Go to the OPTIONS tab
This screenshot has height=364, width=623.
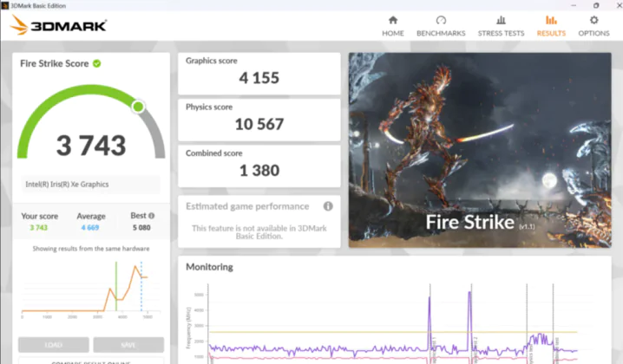593,27
